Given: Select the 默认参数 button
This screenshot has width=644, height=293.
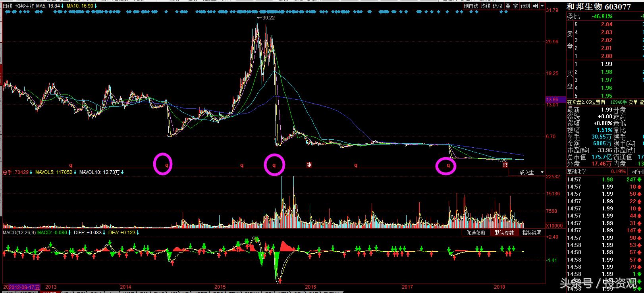Looking at the screenshot, I should point(504,233).
